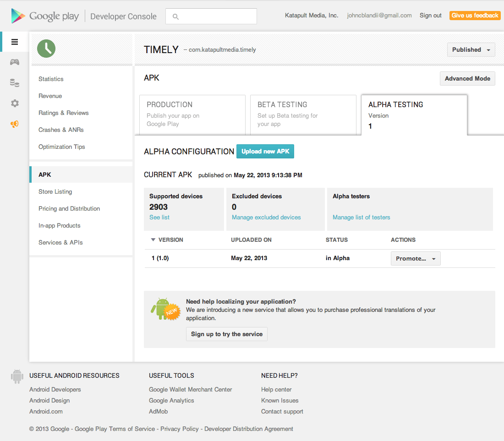
Task: Select the Alpha Testing tab
Action: [414, 114]
